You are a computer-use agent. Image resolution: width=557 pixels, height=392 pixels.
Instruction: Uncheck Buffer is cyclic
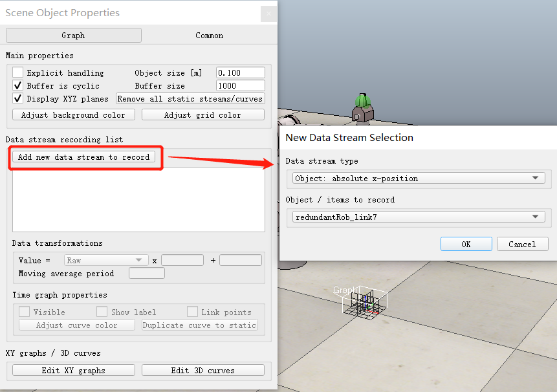pos(17,85)
